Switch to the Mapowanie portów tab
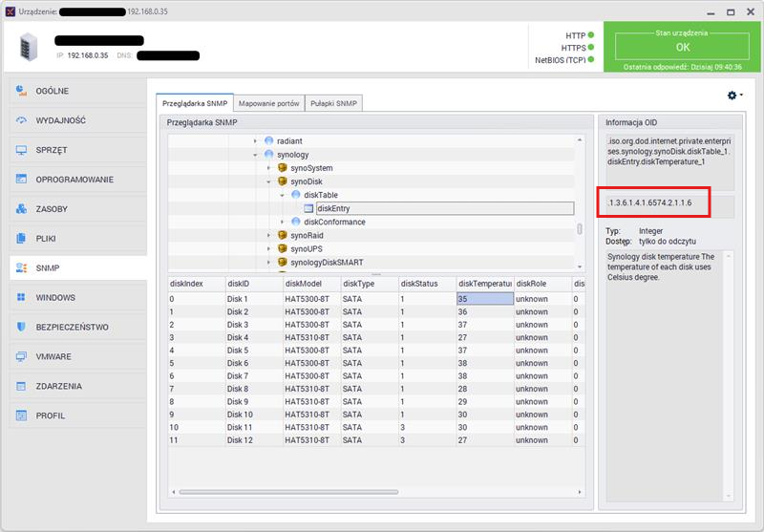The height and width of the screenshot is (532, 764). [x=269, y=103]
